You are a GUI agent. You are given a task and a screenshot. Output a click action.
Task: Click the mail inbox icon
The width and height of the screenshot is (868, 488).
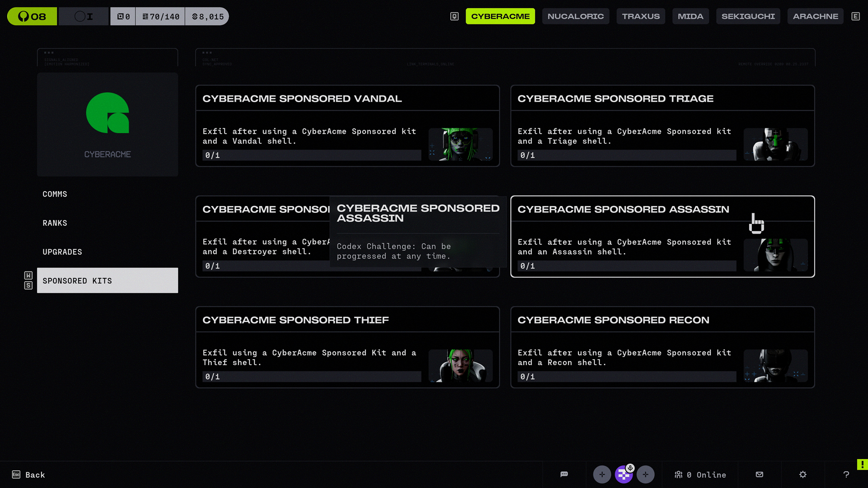[x=759, y=474]
